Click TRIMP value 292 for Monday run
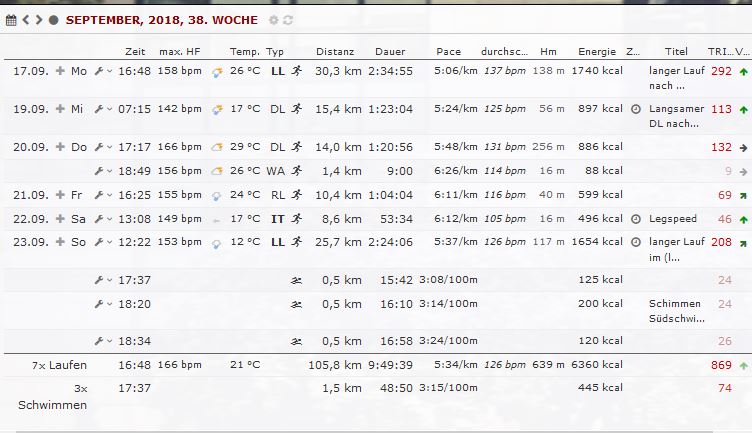 tap(720, 72)
